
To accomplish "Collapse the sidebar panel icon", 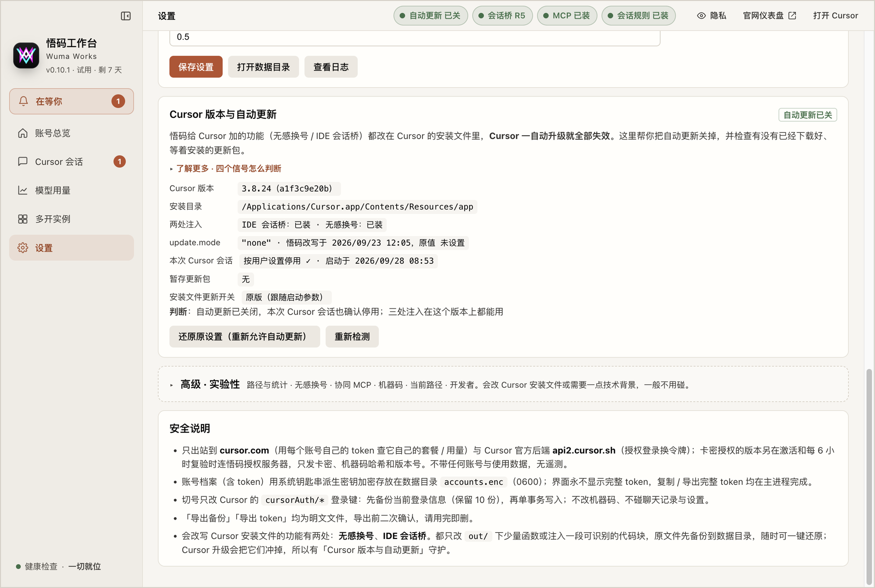I will coord(126,16).
